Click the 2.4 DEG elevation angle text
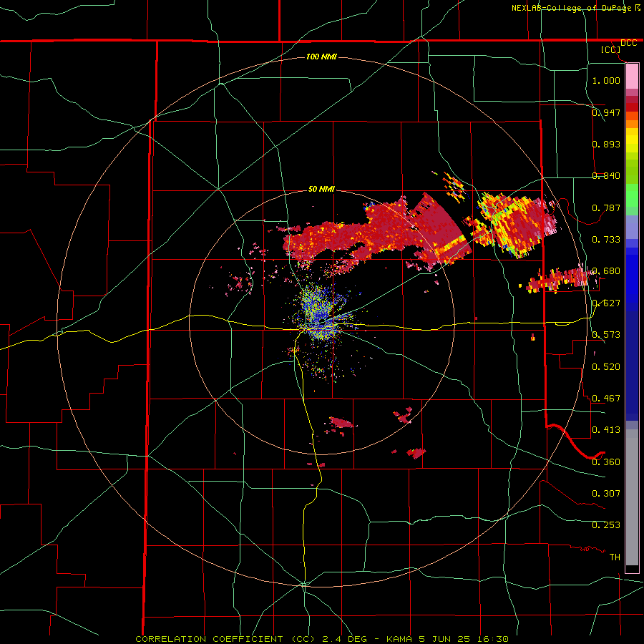Image resolution: width=644 pixels, height=644 pixels. click(x=345, y=639)
